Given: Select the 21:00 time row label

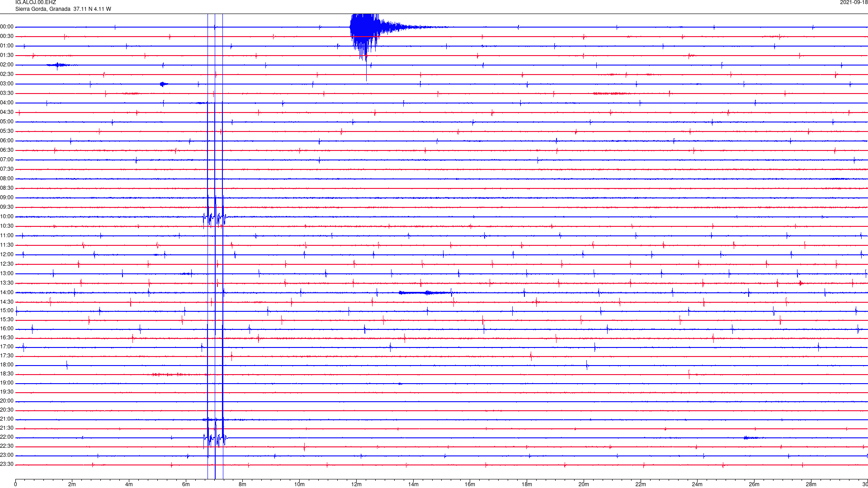Looking at the screenshot, I should click(7, 419).
